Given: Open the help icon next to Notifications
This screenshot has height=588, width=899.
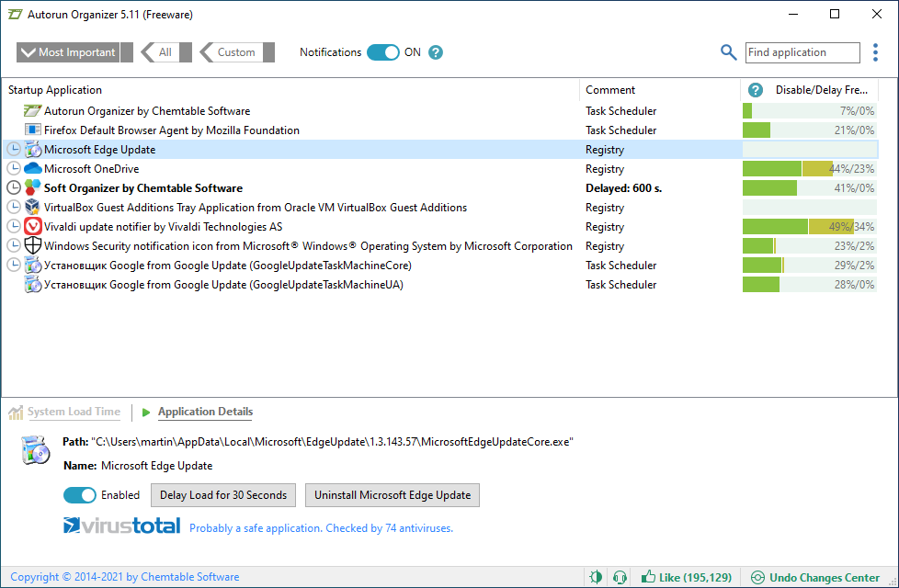Looking at the screenshot, I should (436, 52).
